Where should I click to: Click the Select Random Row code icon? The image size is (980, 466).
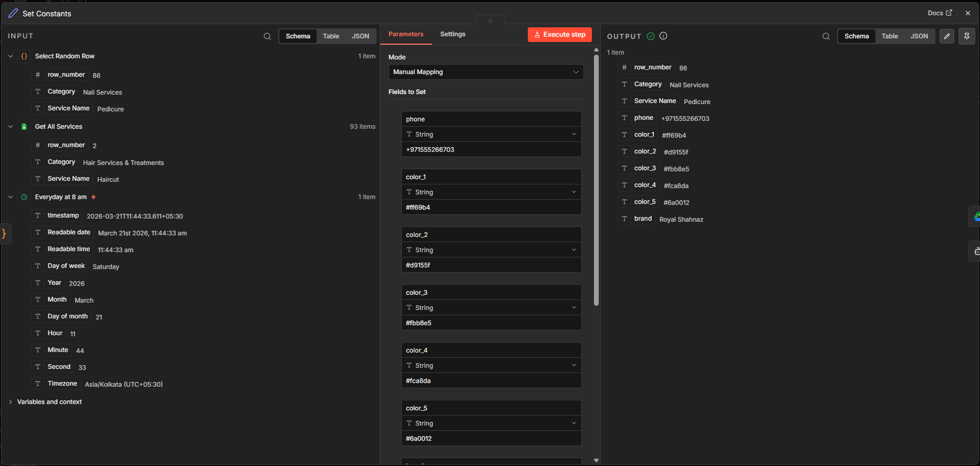(24, 56)
